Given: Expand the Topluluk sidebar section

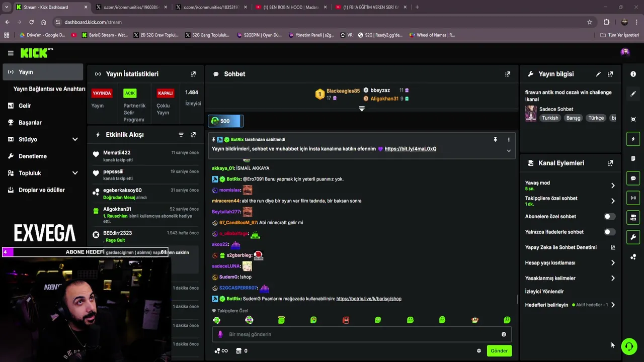Looking at the screenshot, I should point(75,173).
